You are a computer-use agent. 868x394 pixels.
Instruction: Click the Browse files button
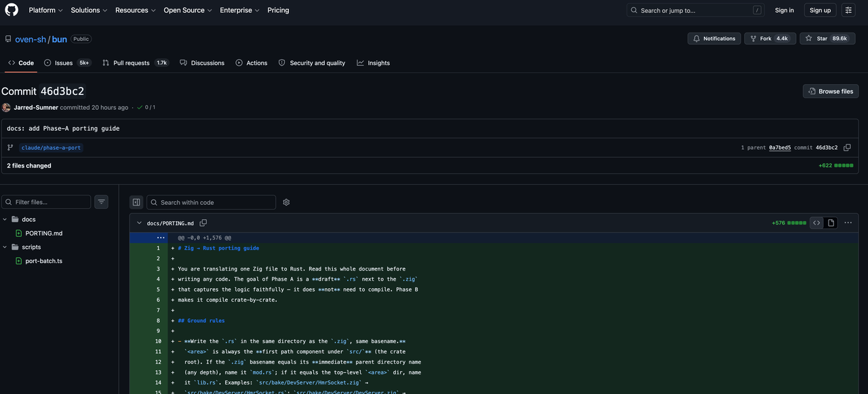pyautogui.click(x=831, y=91)
